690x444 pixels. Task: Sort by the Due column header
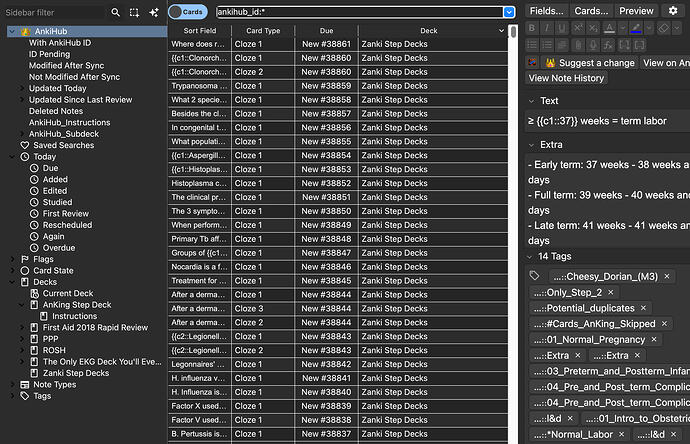point(326,30)
